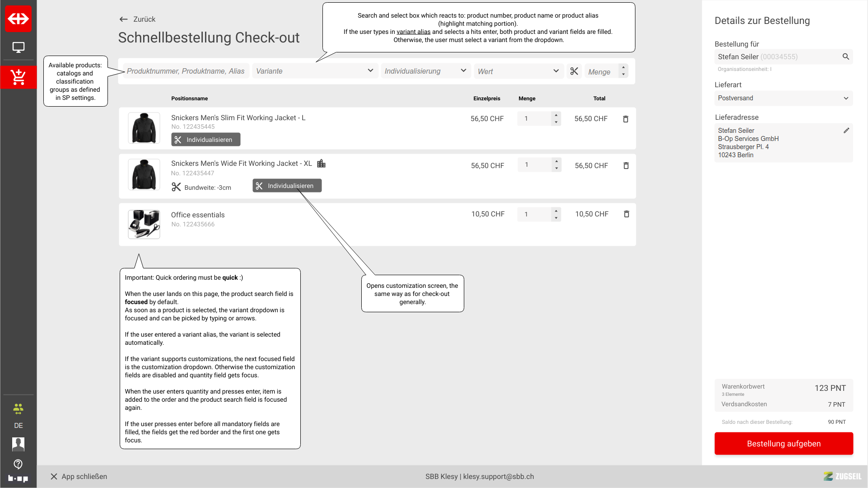Screen dimensions: 868x488
Task: Select the quick order cart icon
Action: (x=19, y=77)
